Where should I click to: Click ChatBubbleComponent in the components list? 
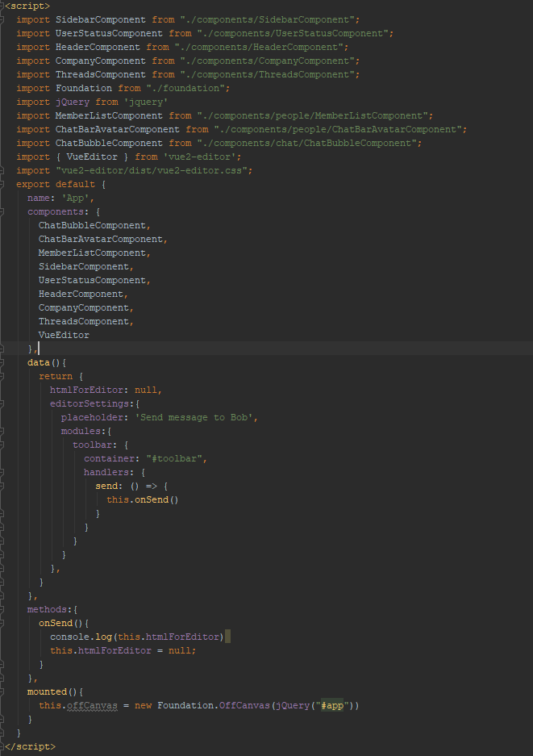tap(92, 226)
